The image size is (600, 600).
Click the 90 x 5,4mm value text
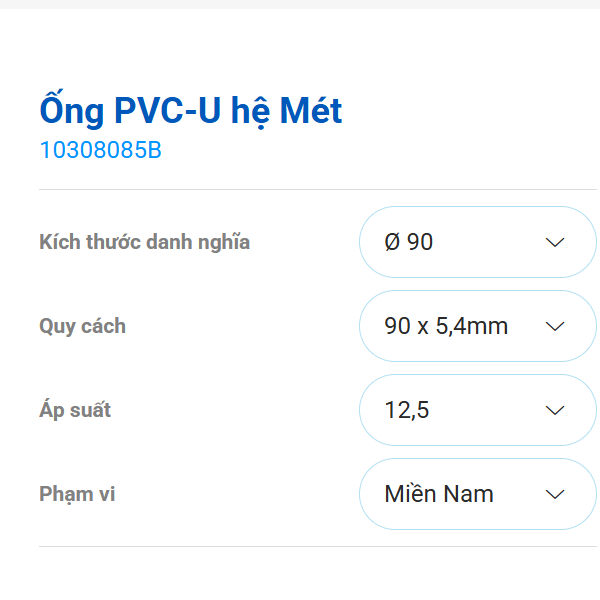coord(446,326)
